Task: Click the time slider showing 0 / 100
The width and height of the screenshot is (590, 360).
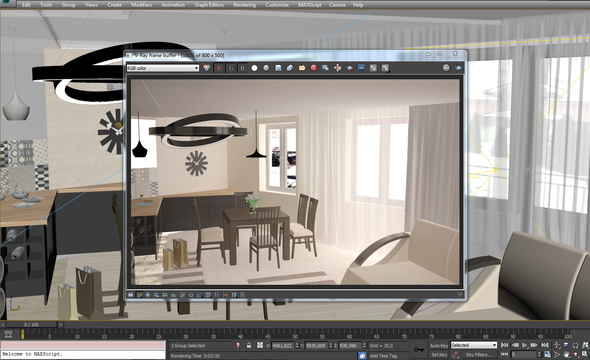Action: [x=31, y=324]
